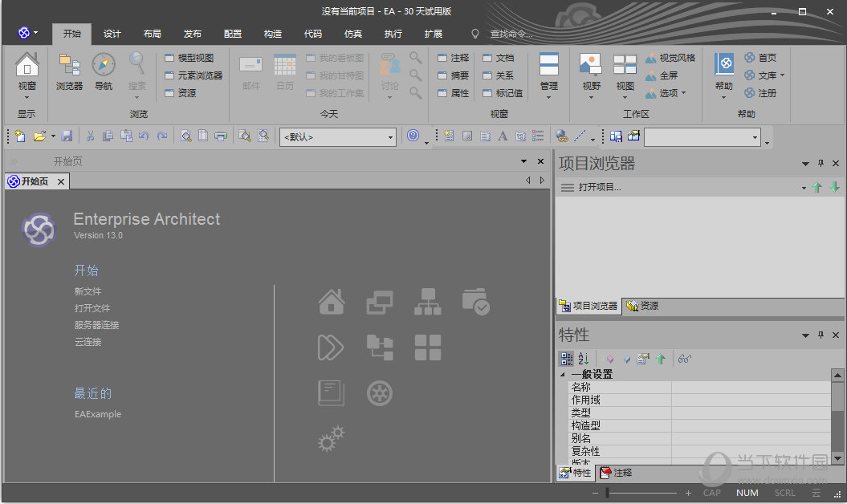Click the home icon on start page
Viewport: 847px width, 504px height.
click(x=332, y=302)
